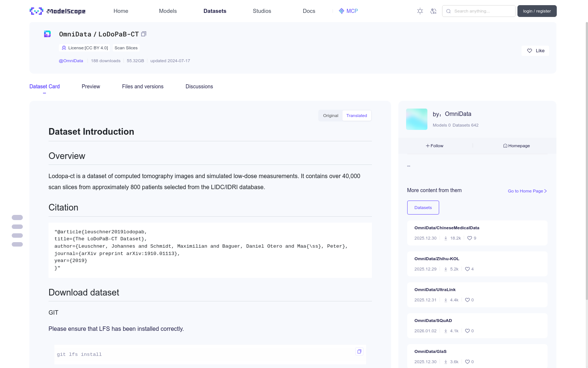
Task: Click the 'updated 2024-07-17' text
Action: click(x=170, y=61)
